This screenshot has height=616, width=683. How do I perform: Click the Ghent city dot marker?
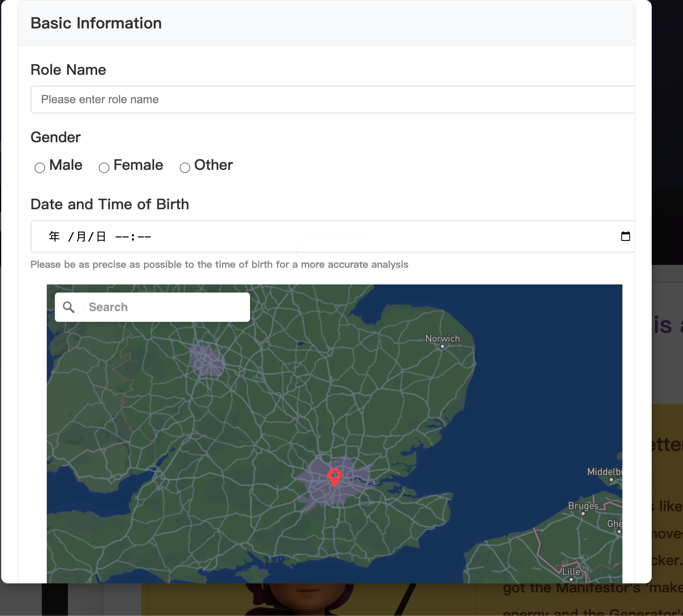[x=619, y=531]
